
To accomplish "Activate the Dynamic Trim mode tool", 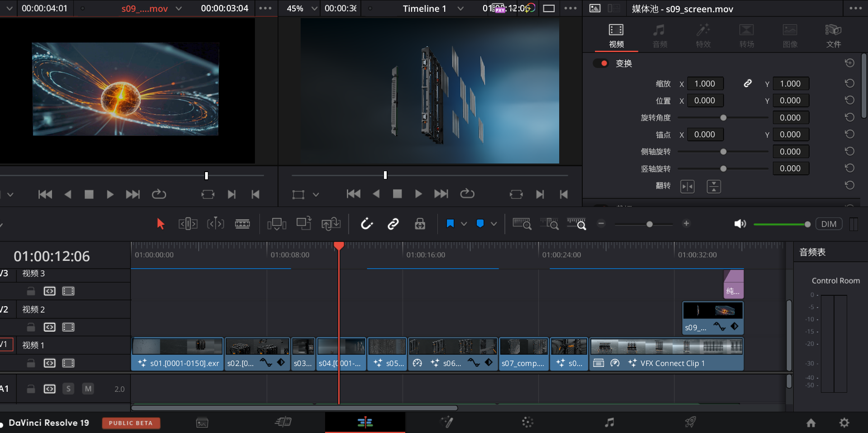I will (x=216, y=224).
